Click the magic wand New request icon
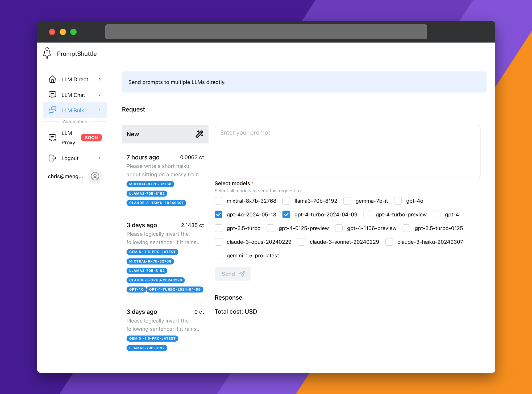532x394 pixels. coord(199,134)
